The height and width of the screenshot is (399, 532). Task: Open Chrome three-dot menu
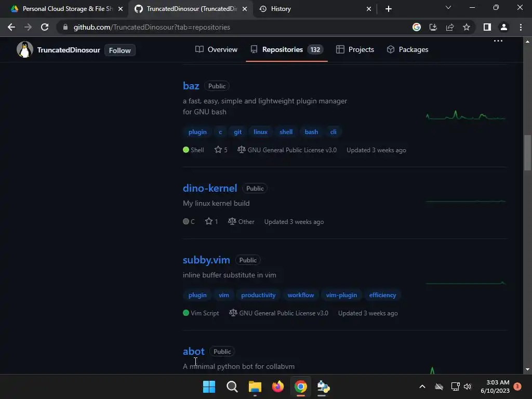tap(521, 27)
